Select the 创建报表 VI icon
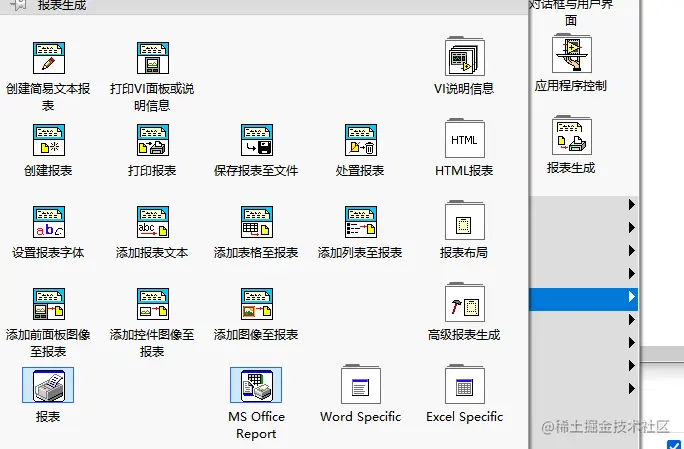Viewport: 684px width, 449px height. click(x=49, y=140)
